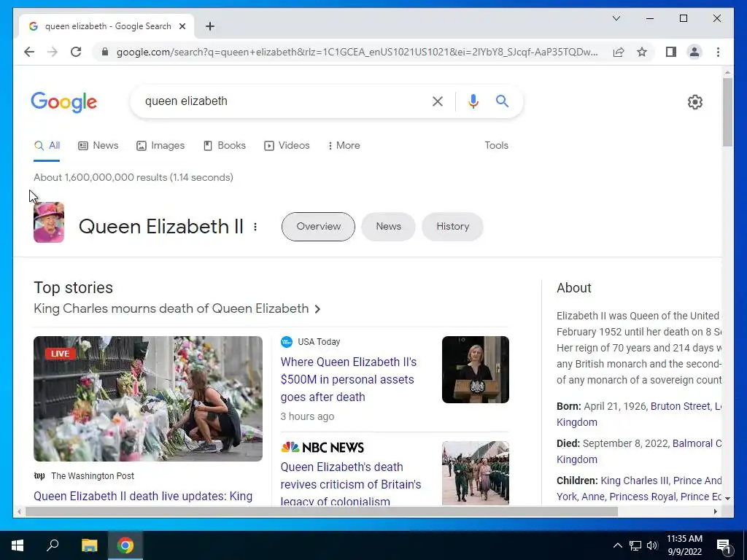Go back to the previous page
The height and width of the screenshot is (560, 747).
point(29,52)
